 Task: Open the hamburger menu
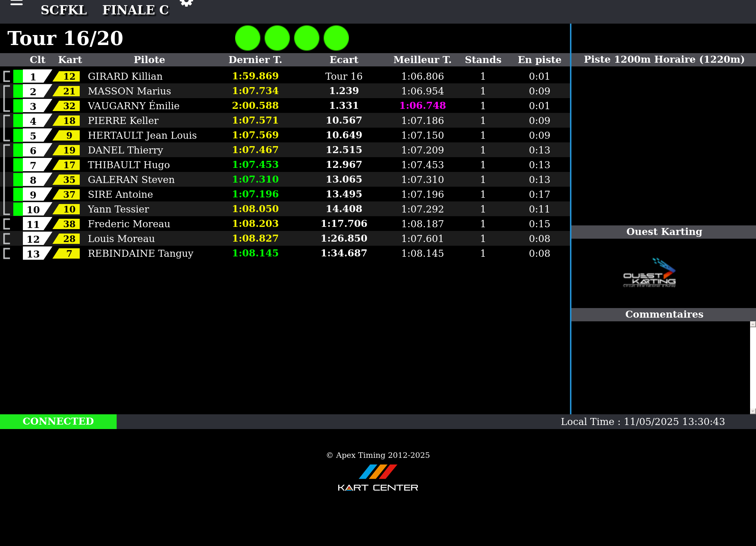tap(17, 3)
